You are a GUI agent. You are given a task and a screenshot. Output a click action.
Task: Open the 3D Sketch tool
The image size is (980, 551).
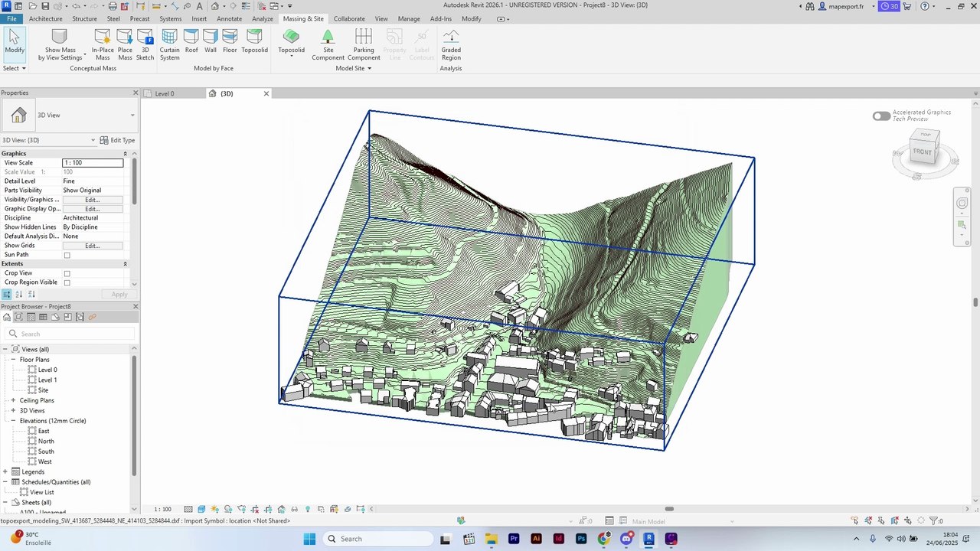coord(145,44)
